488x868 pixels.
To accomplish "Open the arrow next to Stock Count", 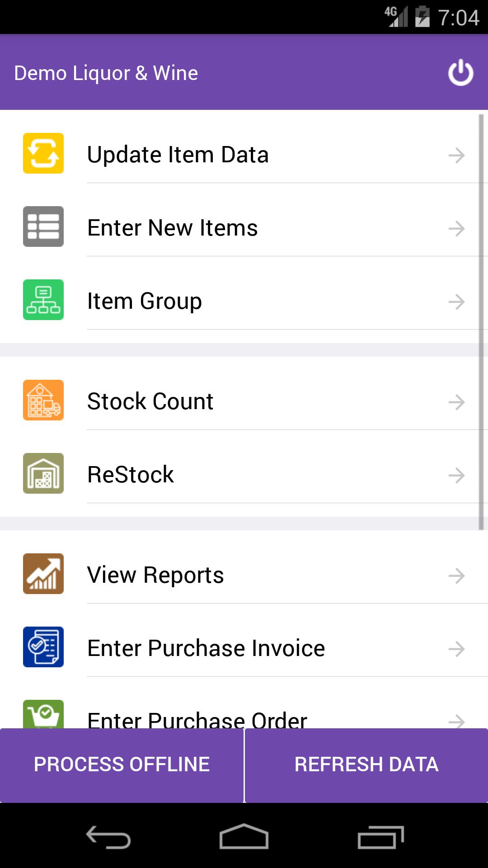I will click(x=456, y=402).
